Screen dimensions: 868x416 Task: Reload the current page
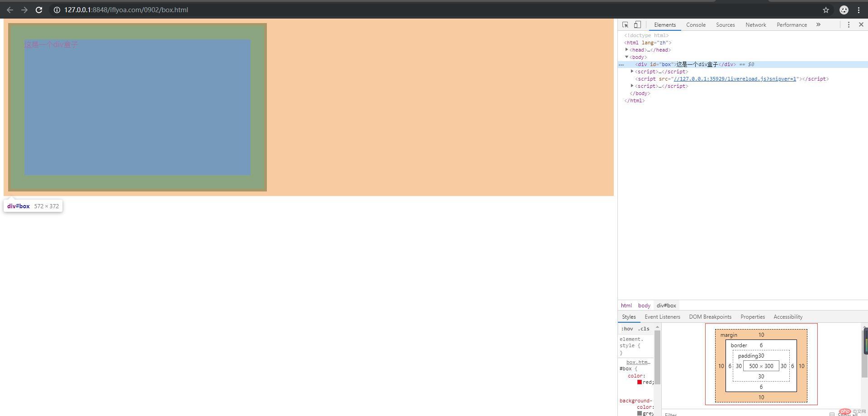tap(39, 10)
